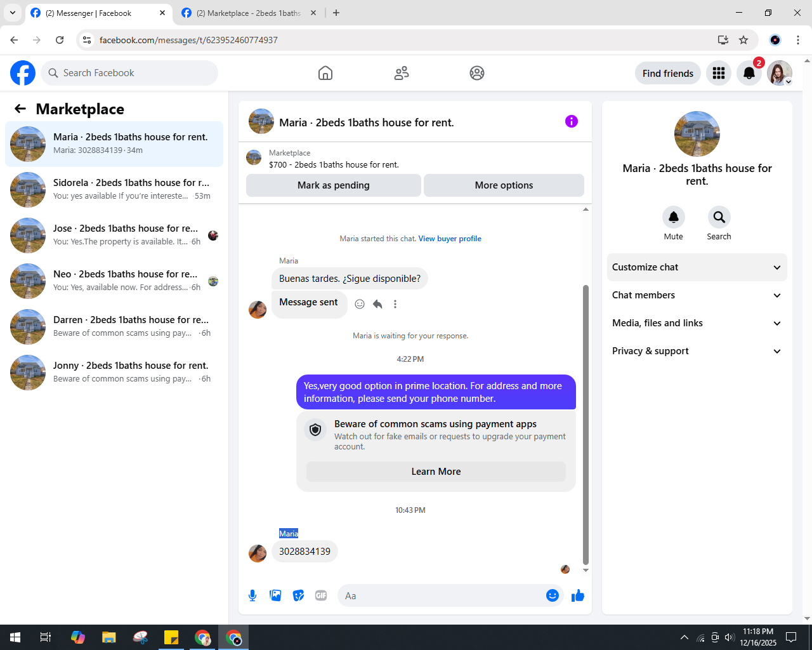
Task: Open the Jose conversation
Action: [114, 235]
